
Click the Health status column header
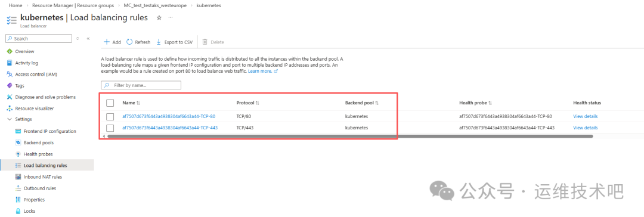click(587, 103)
